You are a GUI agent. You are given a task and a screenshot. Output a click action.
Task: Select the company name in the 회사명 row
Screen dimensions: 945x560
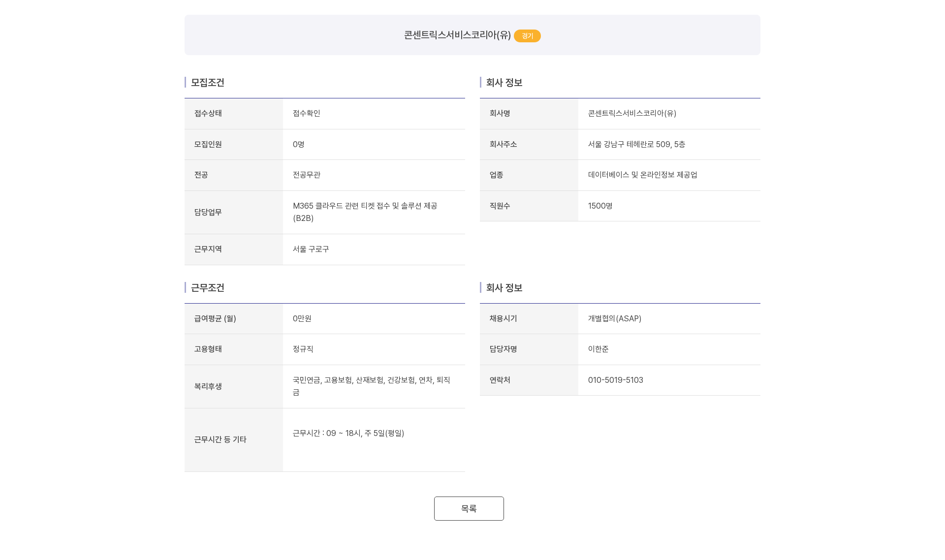[x=632, y=113]
